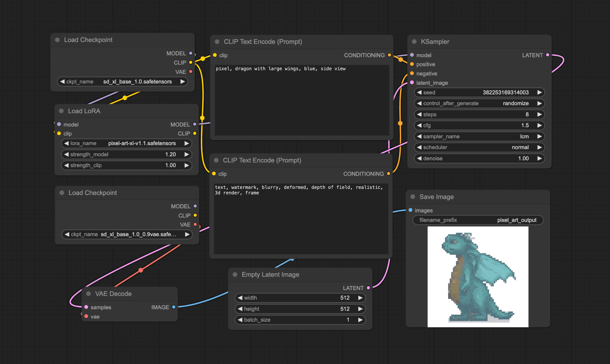
Task: Click the MODEL output socket of top Load Checkpoint
Action: [x=191, y=53]
